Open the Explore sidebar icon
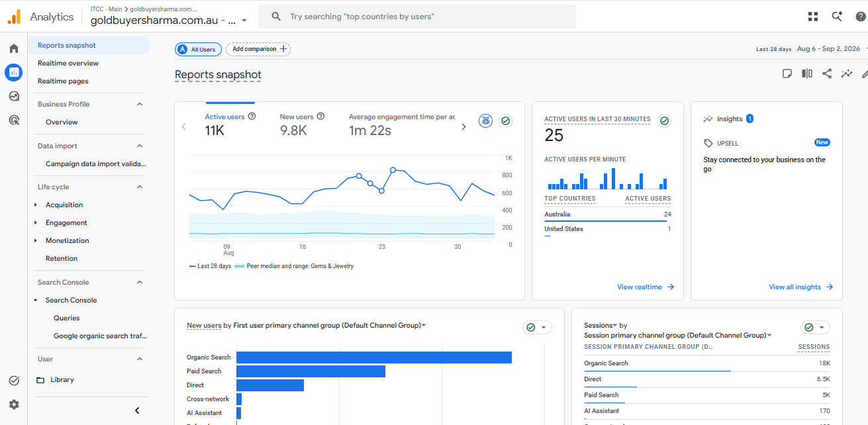 pos(14,96)
